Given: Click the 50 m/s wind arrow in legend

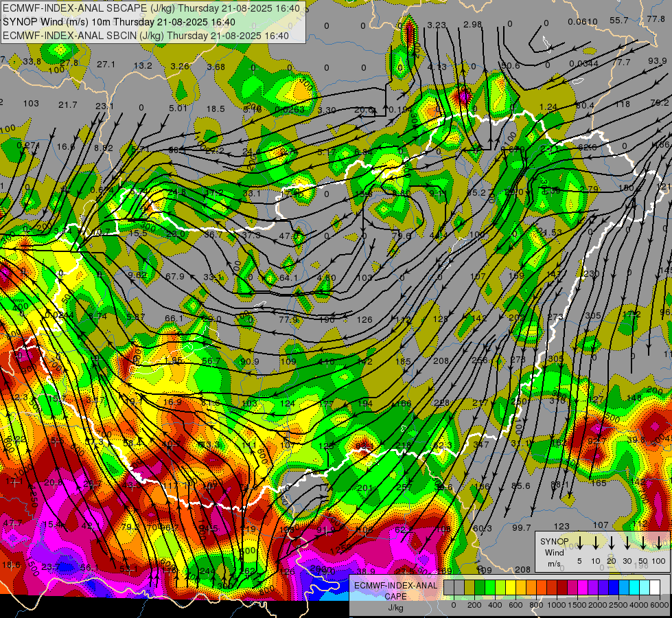Looking at the screenshot, I should 643,542.
